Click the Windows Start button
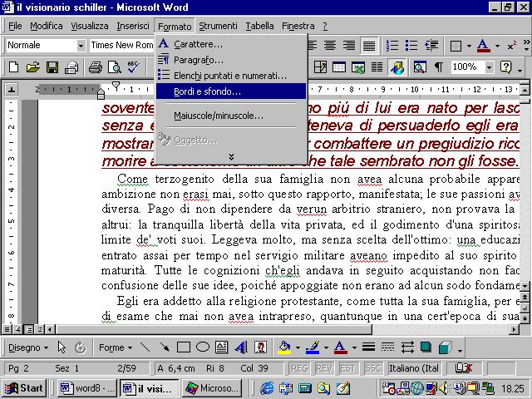The width and height of the screenshot is (532, 399). coord(24,388)
